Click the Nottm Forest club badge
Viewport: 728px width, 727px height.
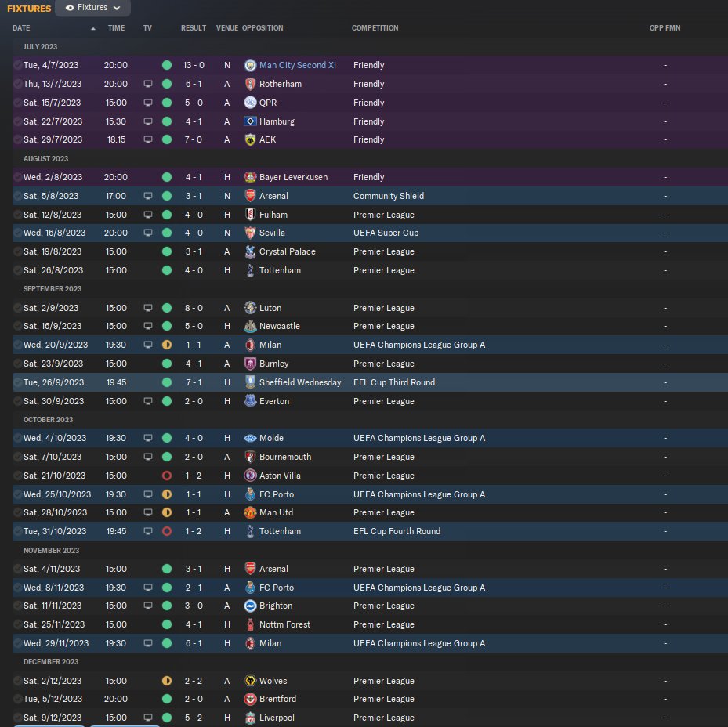(250, 624)
